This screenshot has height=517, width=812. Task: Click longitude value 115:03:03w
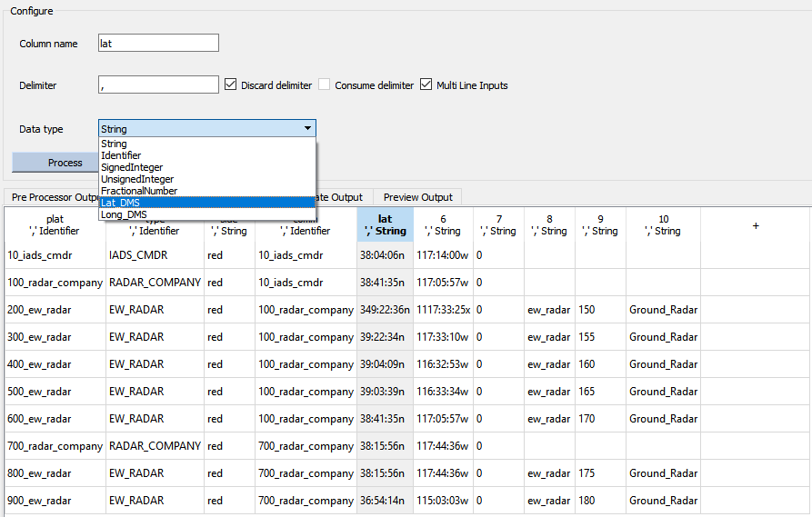coord(444,501)
